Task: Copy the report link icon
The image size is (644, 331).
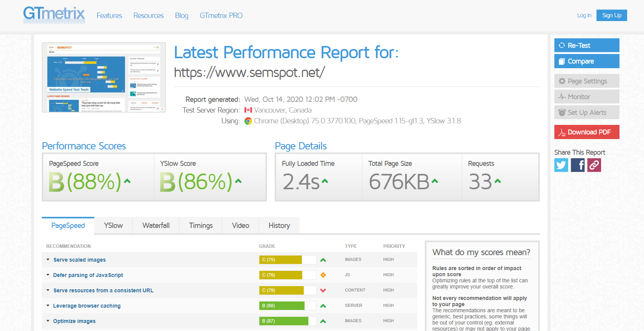Action: coord(594,165)
